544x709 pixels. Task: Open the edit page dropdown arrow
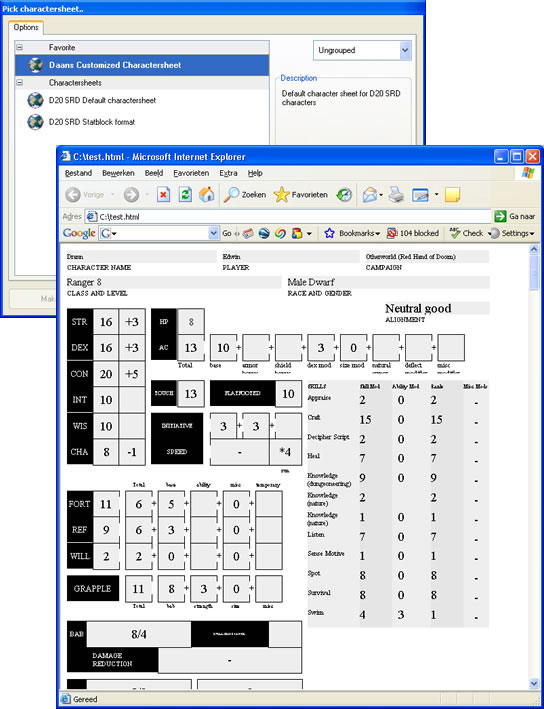coord(436,195)
